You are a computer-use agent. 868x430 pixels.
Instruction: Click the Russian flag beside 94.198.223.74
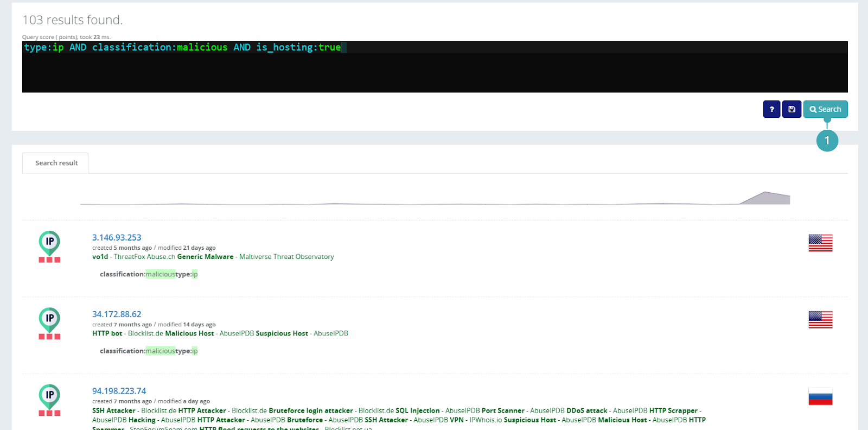click(x=820, y=396)
